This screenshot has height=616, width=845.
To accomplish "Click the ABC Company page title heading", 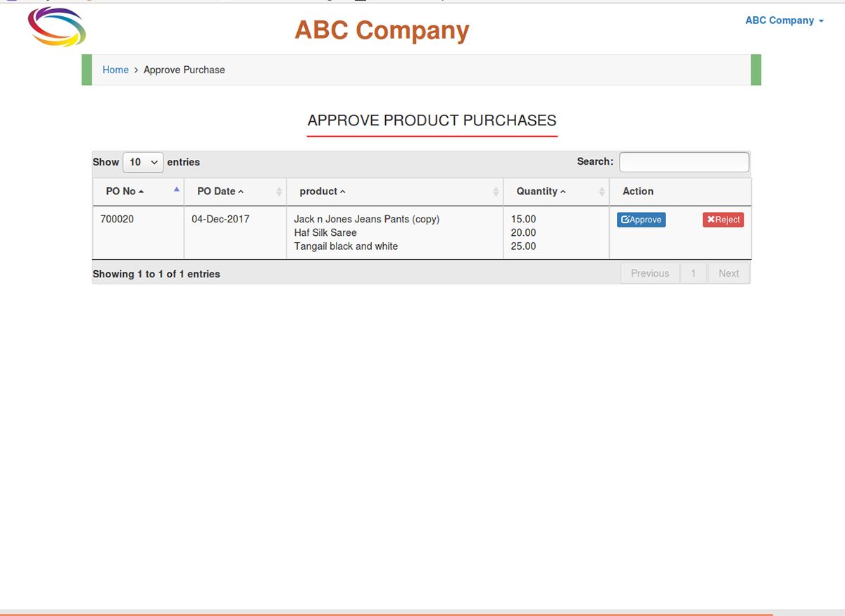I will [382, 30].
